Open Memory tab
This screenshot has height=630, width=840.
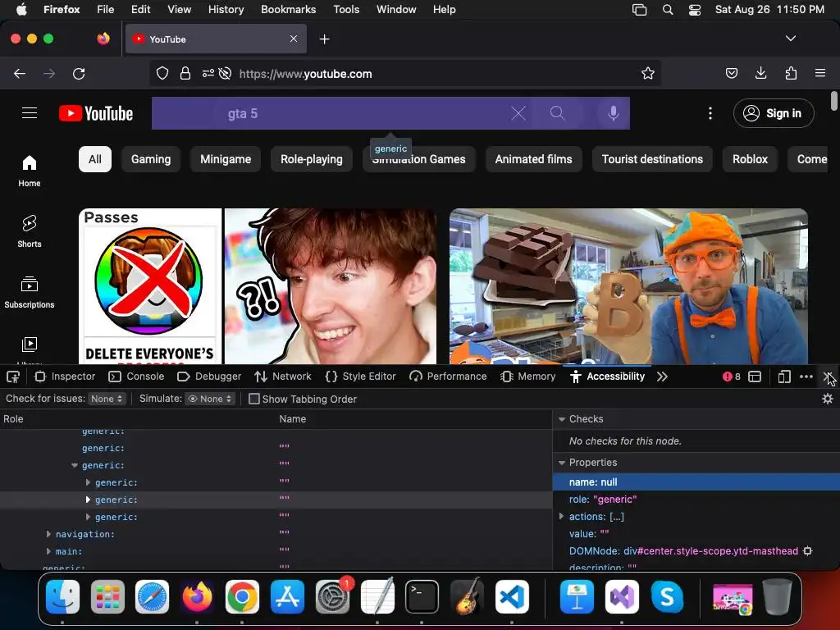pyautogui.click(x=528, y=377)
